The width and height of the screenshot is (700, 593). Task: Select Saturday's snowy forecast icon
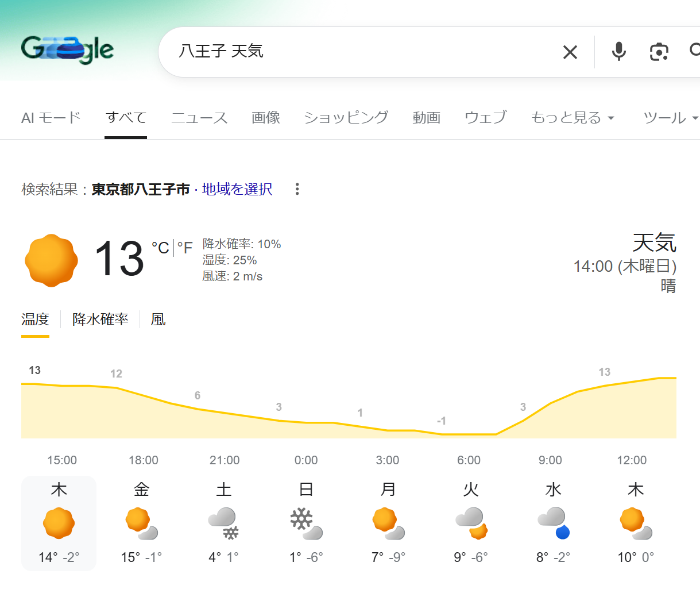[x=223, y=523]
